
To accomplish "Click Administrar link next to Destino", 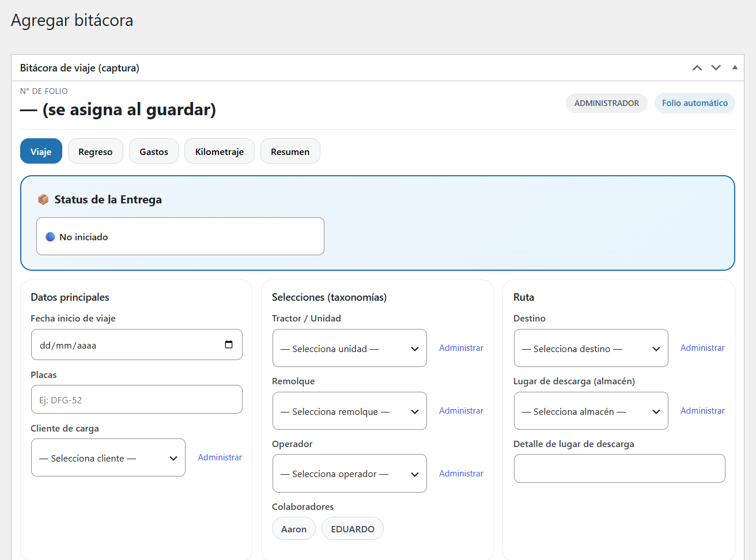I will click(x=702, y=348).
